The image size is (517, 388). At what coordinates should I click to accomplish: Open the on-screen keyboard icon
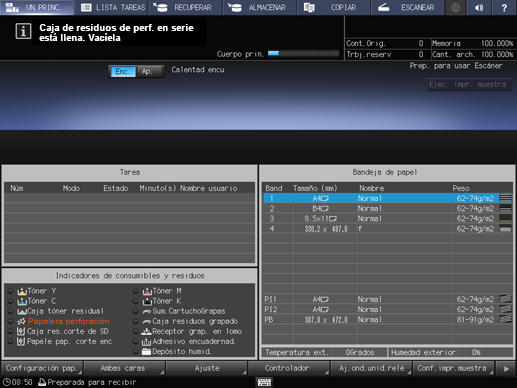pos(264,382)
